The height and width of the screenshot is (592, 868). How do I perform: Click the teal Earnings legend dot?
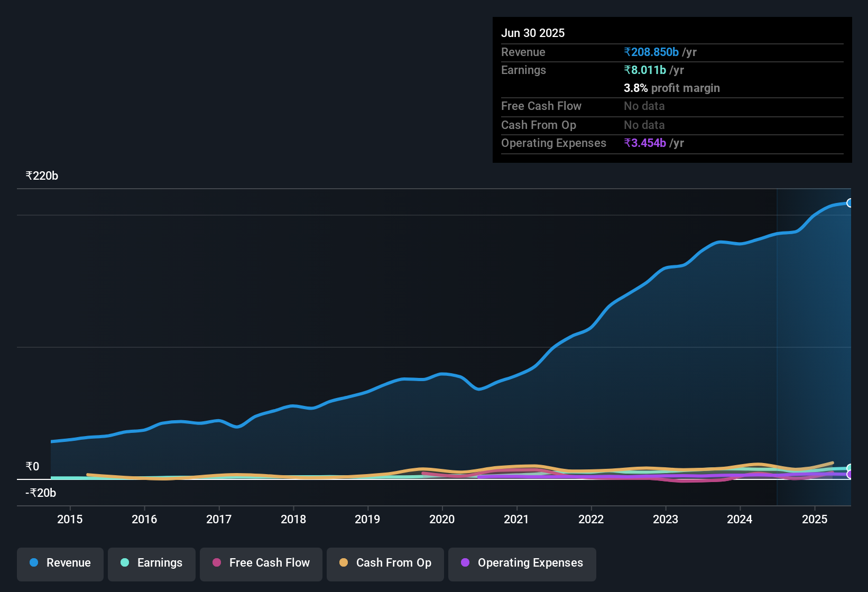[x=125, y=563]
